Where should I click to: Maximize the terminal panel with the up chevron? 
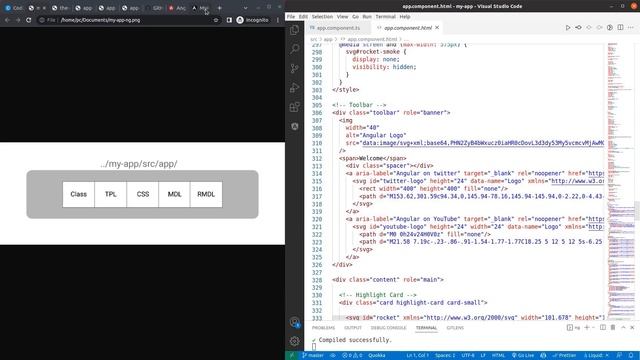pos(623,327)
